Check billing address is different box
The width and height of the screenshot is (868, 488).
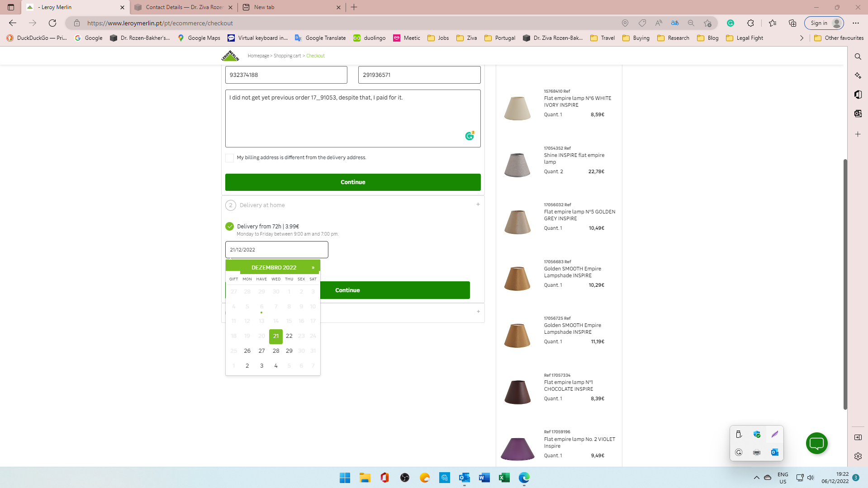229,158
